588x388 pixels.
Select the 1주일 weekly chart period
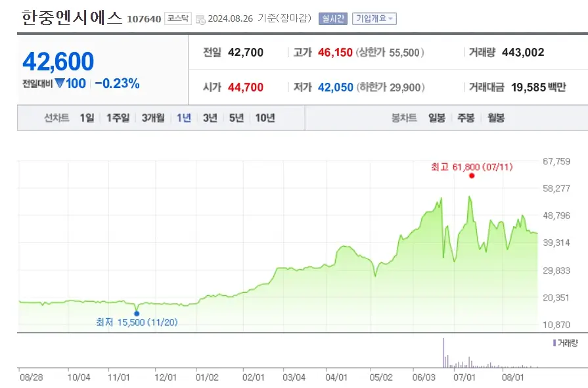(116, 118)
